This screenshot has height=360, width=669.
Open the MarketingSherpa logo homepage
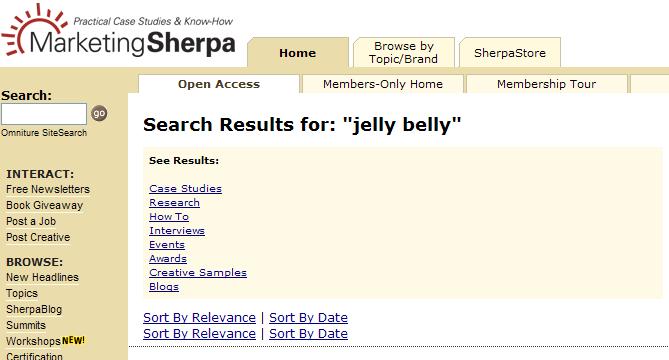click(118, 32)
